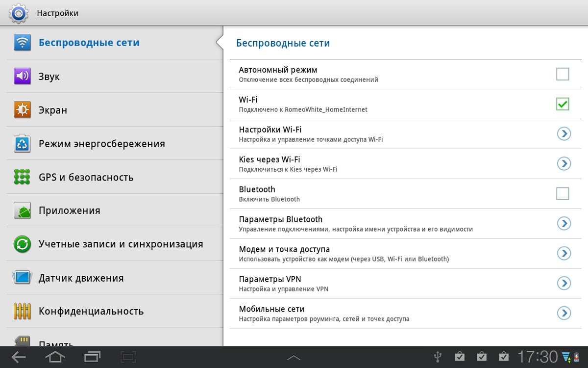Open the Экран brightness icon
Viewport: 588px width, 368px height.
click(22, 110)
